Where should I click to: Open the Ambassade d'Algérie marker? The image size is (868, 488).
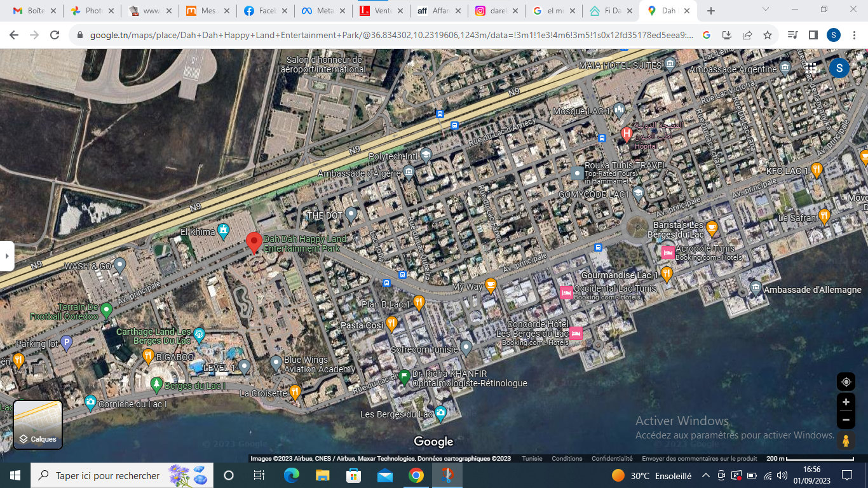click(x=409, y=172)
